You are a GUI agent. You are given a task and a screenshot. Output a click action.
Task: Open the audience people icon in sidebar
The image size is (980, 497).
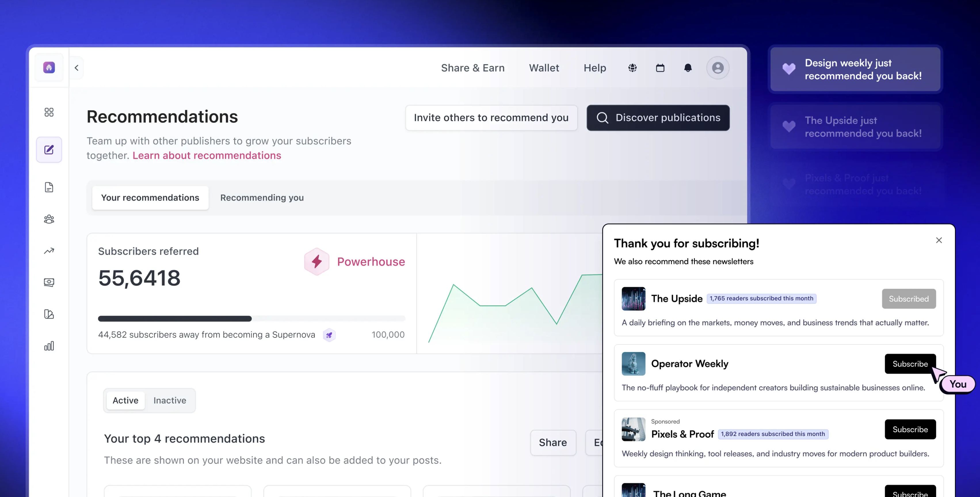coord(49,219)
